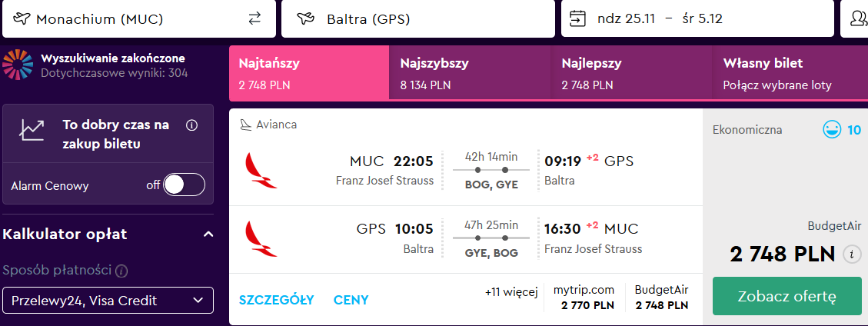The image size is (868, 326).
Task: Switch to the Najlepszy tab
Action: coord(632,74)
